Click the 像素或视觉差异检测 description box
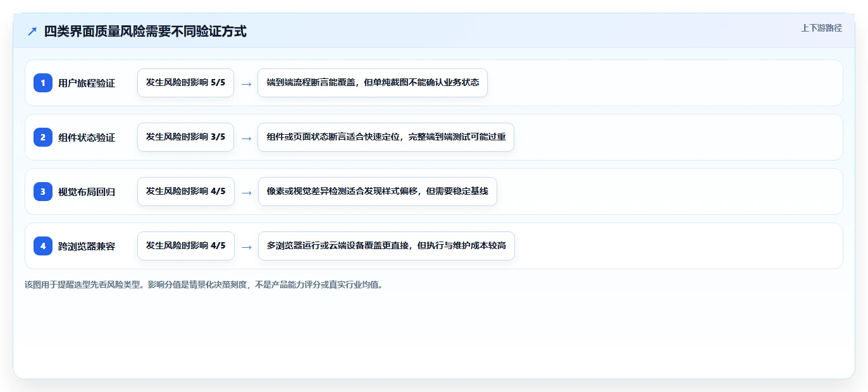This screenshot has width=868, height=392. tap(378, 192)
